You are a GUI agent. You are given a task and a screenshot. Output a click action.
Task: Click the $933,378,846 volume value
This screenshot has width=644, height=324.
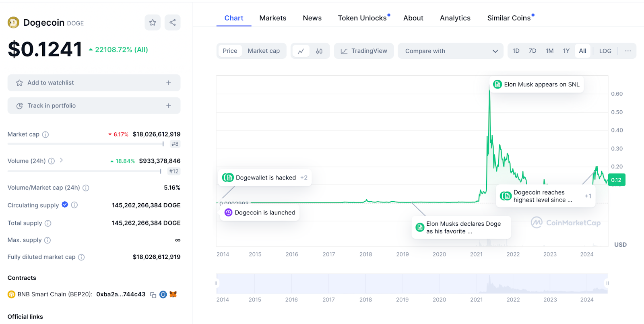point(160,161)
